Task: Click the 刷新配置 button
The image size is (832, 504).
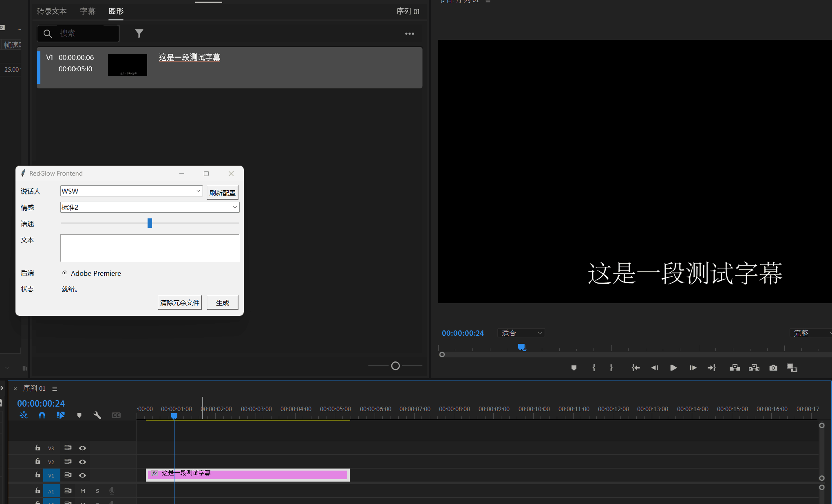Action: [223, 193]
